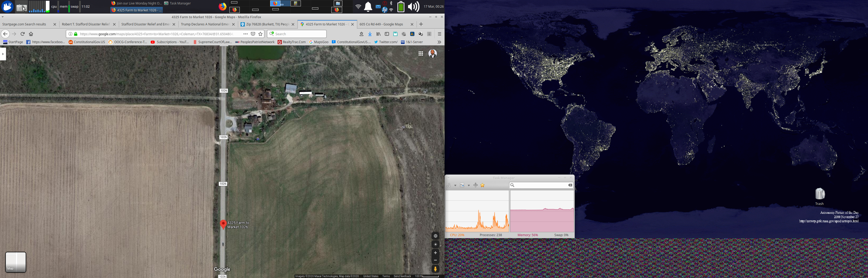Open Task Manager settings gears icon
The image size is (868, 278).
449,185
